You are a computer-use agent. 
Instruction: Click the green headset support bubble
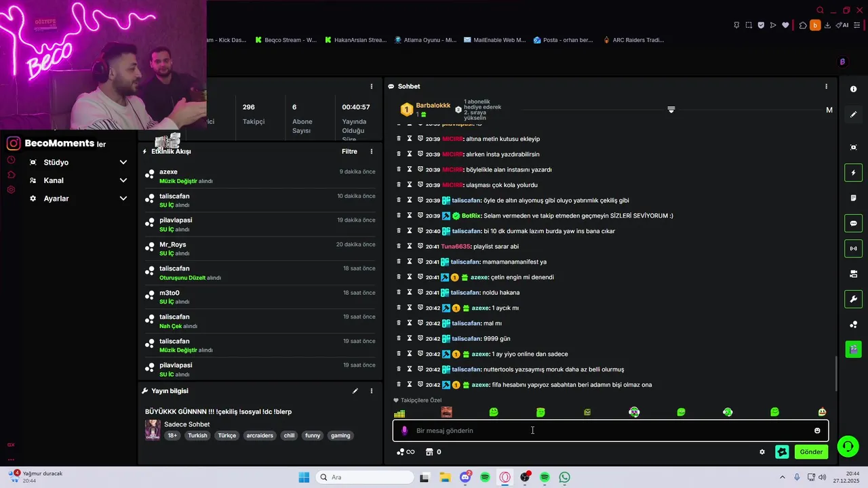pyautogui.click(x=847, y=446)
